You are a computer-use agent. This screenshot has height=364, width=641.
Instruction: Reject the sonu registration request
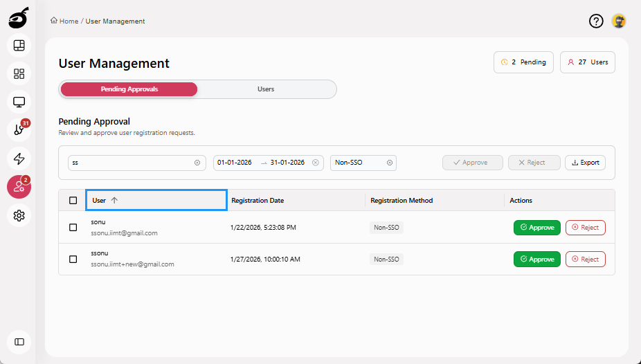pos(585,228)
